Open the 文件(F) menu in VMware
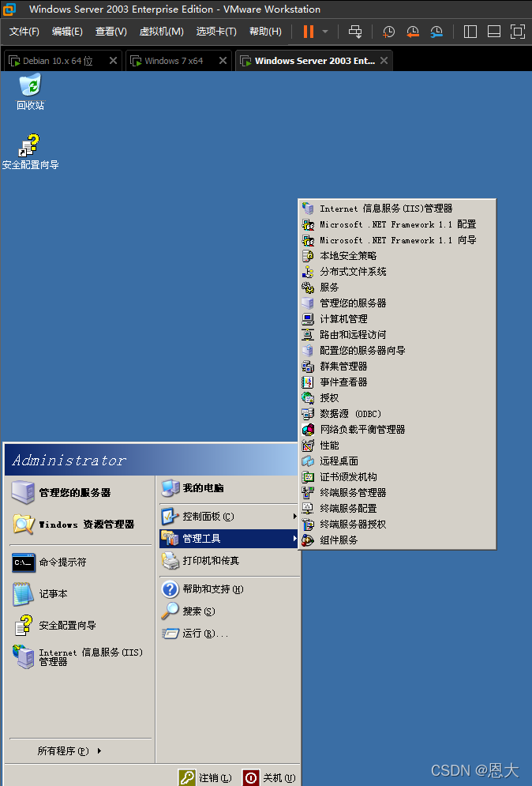Screen dimensions: 532x786 pyautogui.click(x=24, y=32)
